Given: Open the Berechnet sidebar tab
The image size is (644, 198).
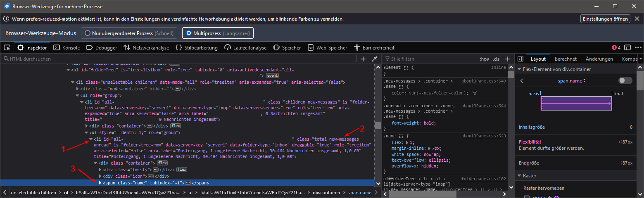Looking at the screenshot, I should pyautogui.click(x=566, y=59).
